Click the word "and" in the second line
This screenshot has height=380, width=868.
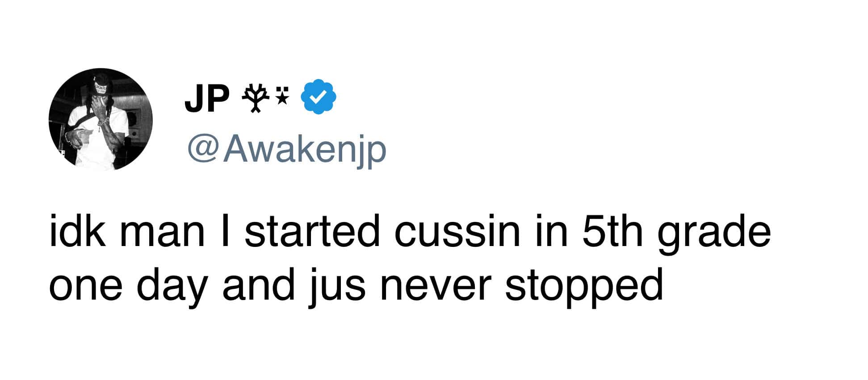tap(258, 286)
